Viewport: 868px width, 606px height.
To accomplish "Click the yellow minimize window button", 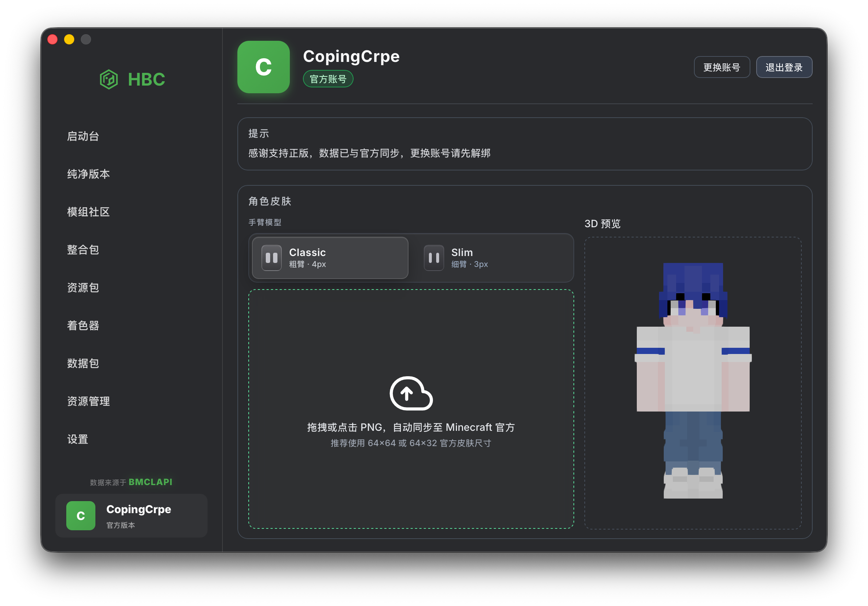I will [x=69, y=39].
